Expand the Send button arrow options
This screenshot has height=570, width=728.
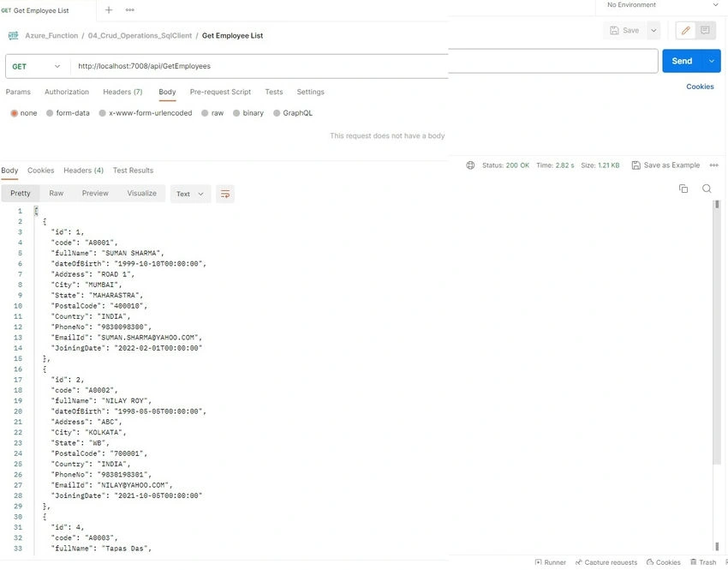coord(711,61)
